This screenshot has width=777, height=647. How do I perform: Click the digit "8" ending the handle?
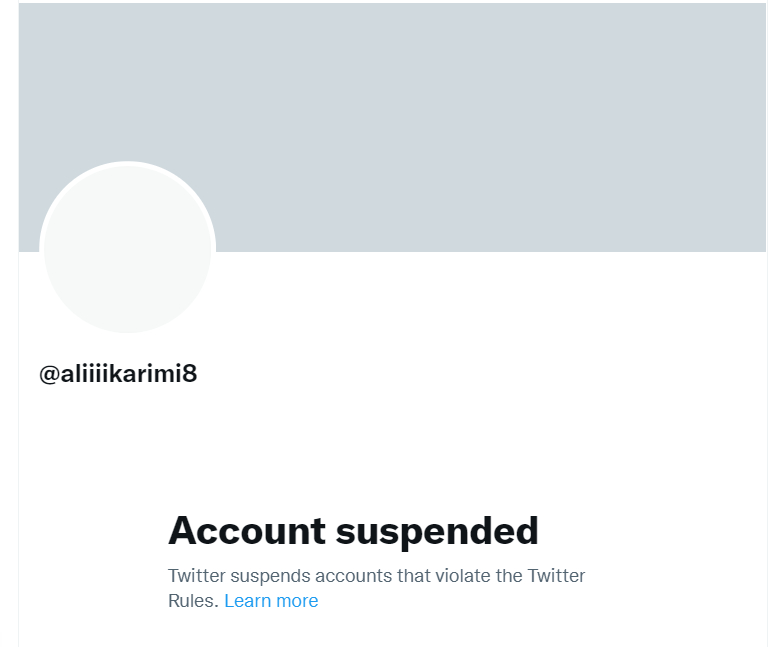[190, 375]
